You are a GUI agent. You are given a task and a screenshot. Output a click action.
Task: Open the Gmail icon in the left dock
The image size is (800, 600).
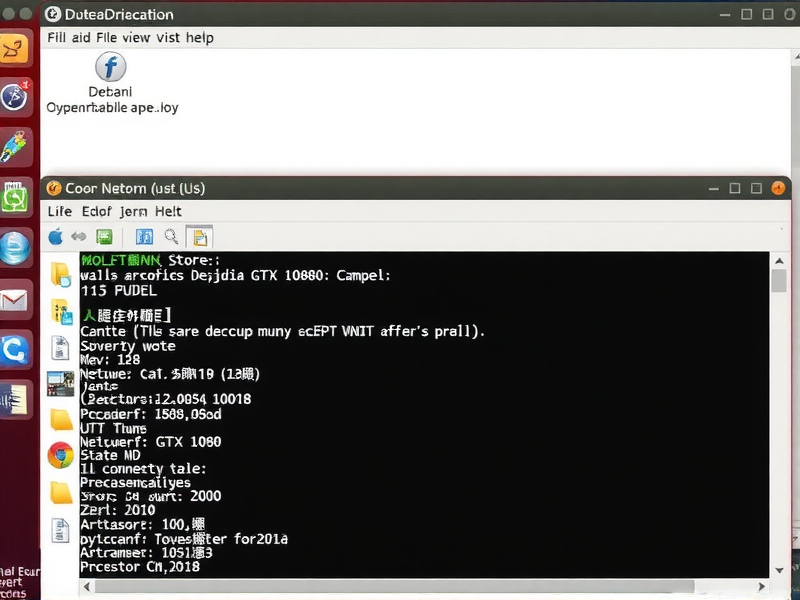[x=15, y=297]
